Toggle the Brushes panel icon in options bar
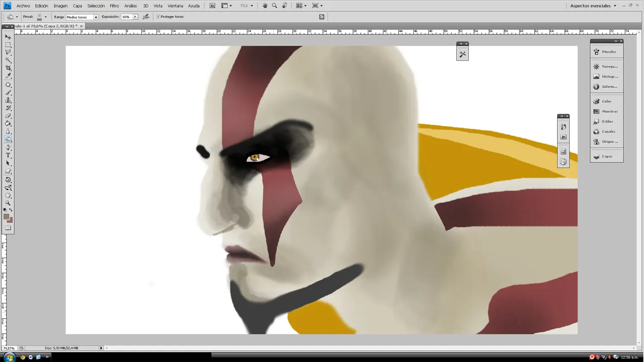The image size is (644, 362). 322,17
